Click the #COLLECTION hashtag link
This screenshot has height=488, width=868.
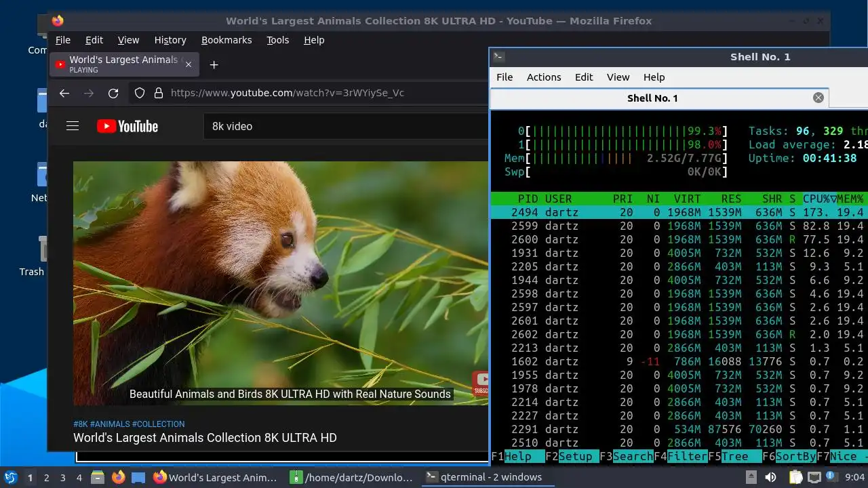click(x=158, y=424)
